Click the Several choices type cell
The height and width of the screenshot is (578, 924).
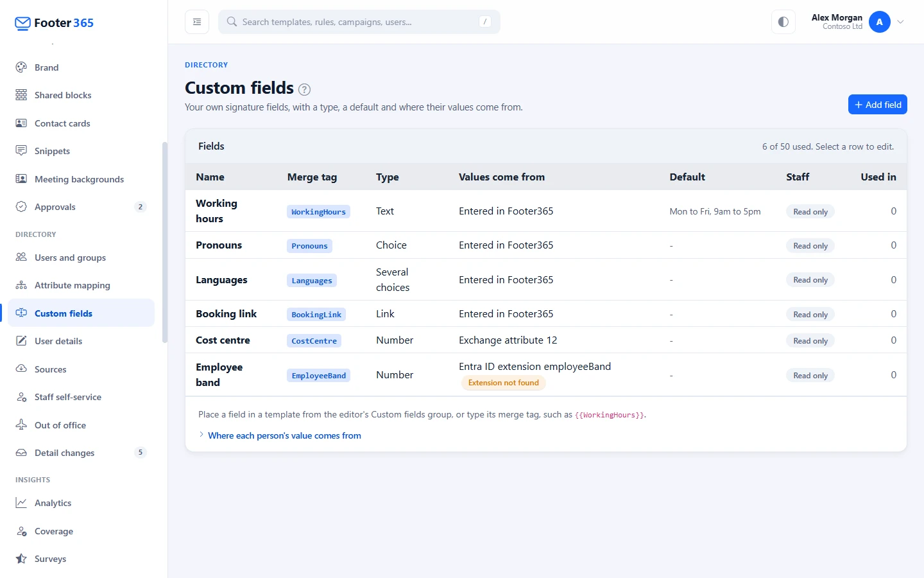[393, 280]
